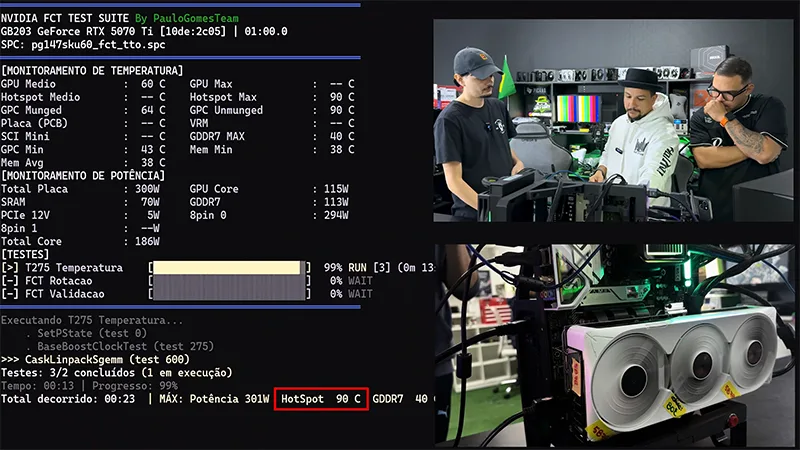Click the 'Total Core' 186W value
This screenshot has height=450, width=800.
coord(147,242)
